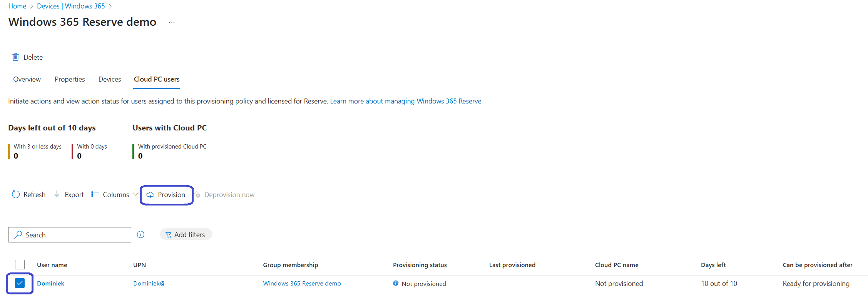The width and height of the screenshot is (868, 304).
Task: Open Learn more about managing Windows 365 Reserve
Action: [405, 101]
